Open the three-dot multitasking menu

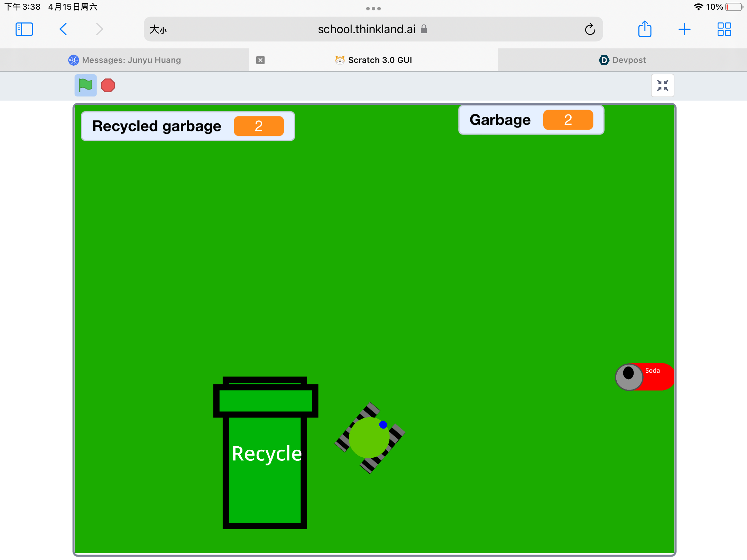tap(373, 9)
